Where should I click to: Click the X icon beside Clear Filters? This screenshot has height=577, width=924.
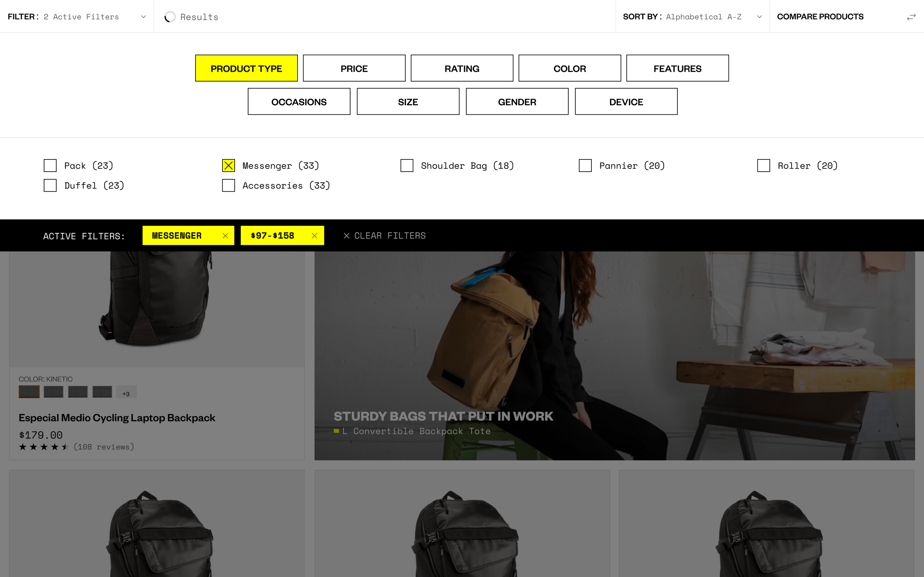pos(346,236)
